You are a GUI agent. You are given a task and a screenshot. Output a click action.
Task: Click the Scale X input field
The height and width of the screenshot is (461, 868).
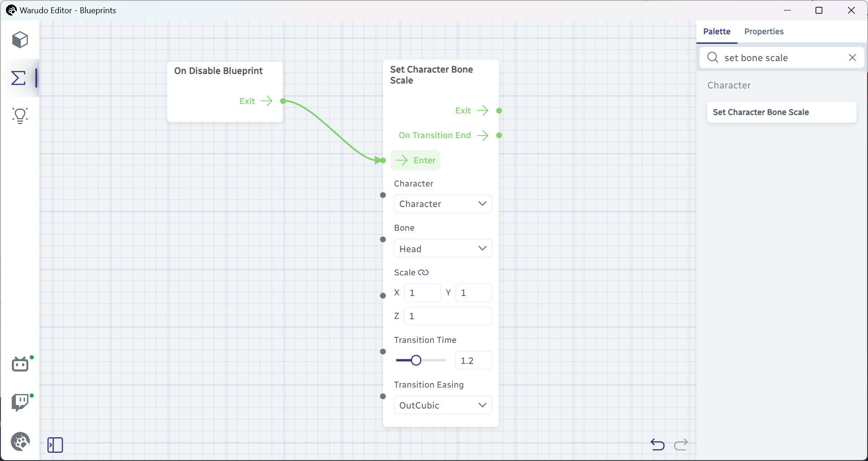point(423,293)
